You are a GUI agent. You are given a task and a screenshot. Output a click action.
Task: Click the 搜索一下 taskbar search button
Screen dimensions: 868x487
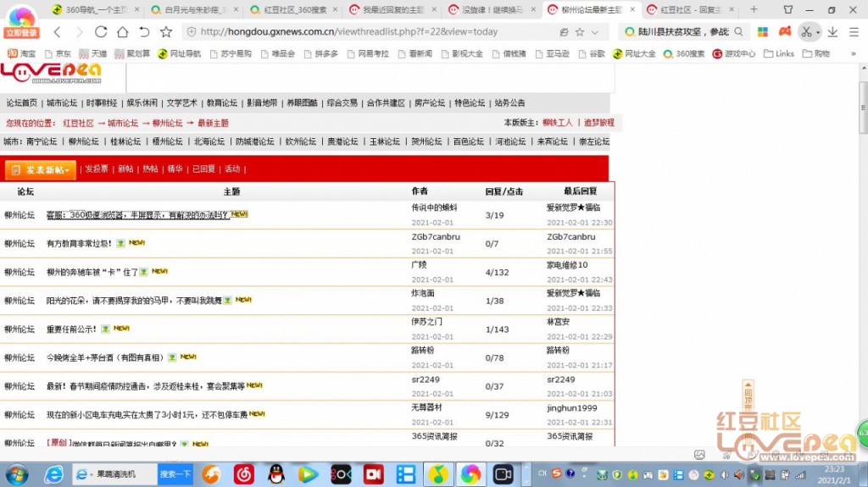point(175,474)
